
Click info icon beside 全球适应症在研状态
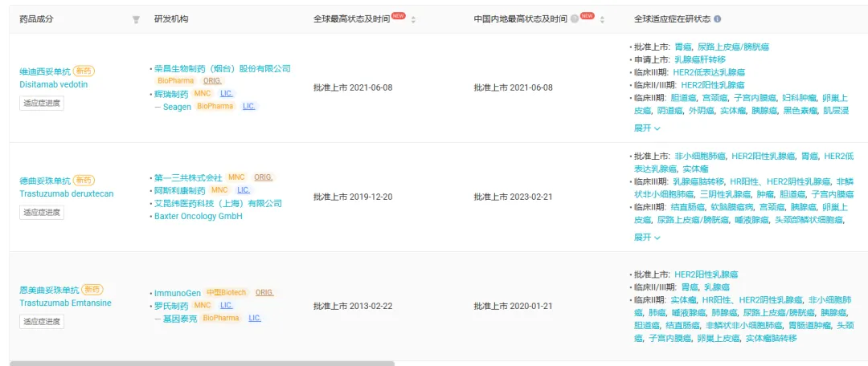tap(718, 19)
